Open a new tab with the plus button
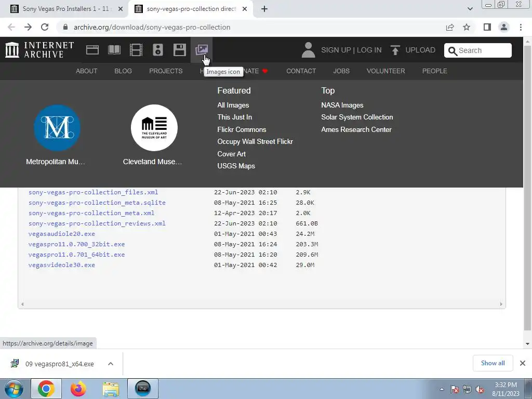532x399 pixels. [x=264, y=9]
